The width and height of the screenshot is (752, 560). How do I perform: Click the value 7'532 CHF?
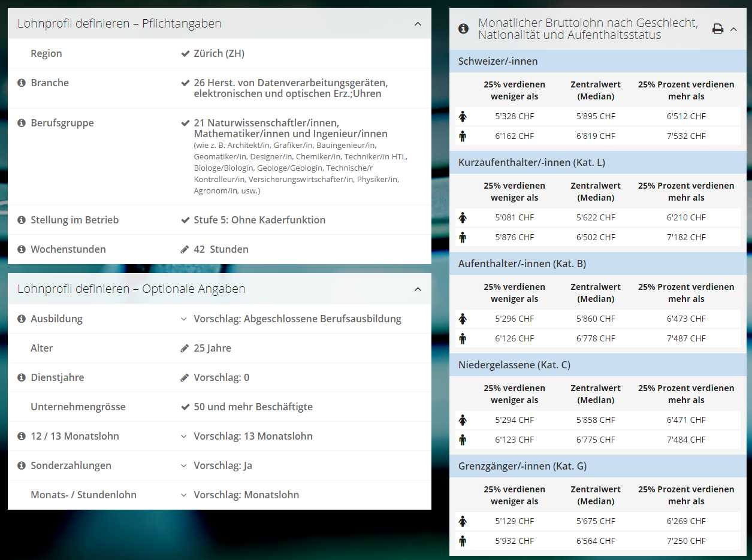click(686, 136)
